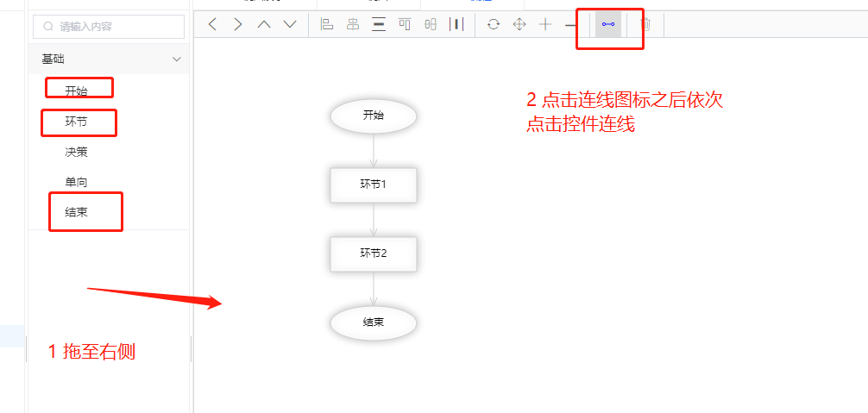This screenshot has height=413, width=868.
Task: Collapse the 基础 category section
Action: [x=177, y=59]
